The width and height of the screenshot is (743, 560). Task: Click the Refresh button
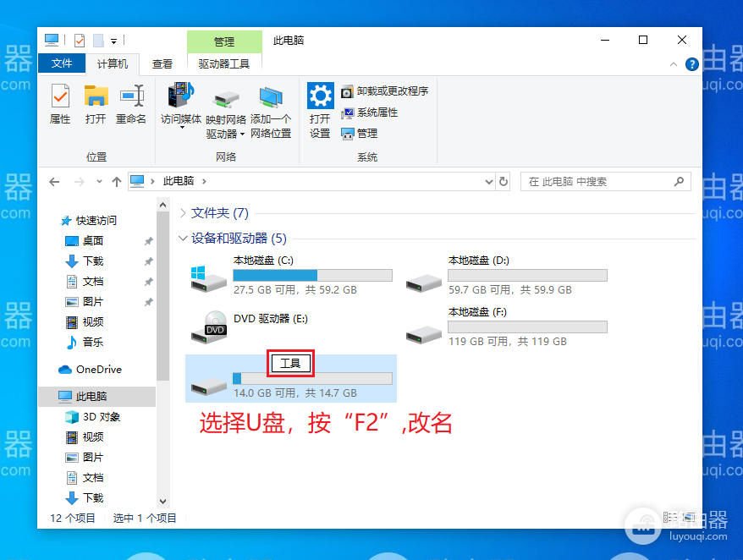coord(504,182)
